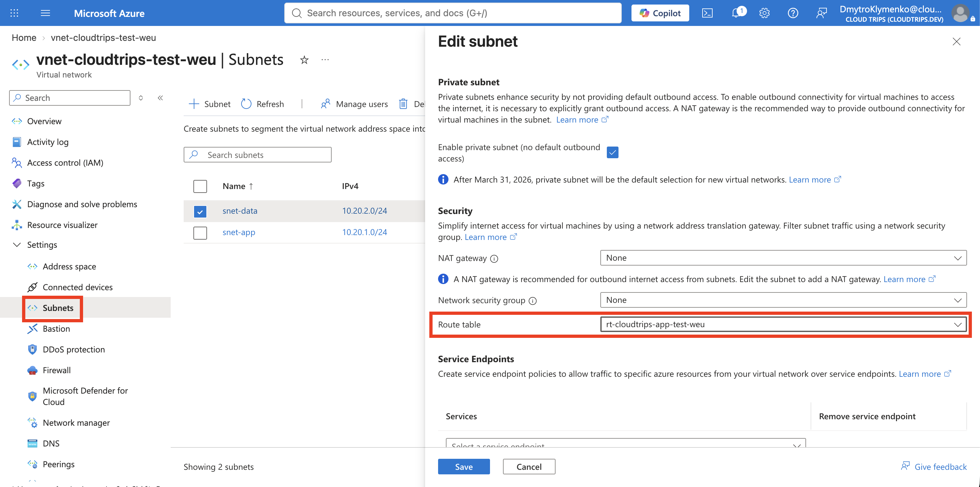The width and height of the screenshot is (980, 487).
Task: Open DNS settings
Action: [51, 444]
